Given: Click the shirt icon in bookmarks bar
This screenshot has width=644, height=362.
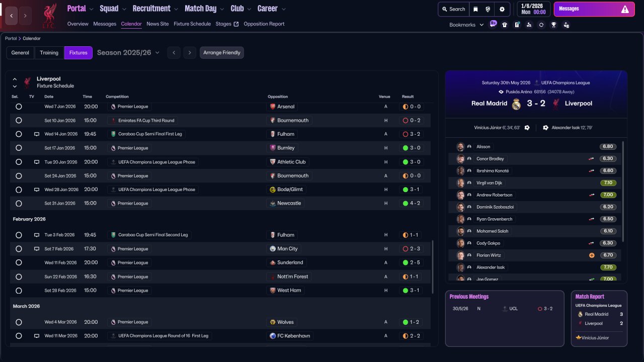Looking at the screenshot, I should tap(505, 25).
